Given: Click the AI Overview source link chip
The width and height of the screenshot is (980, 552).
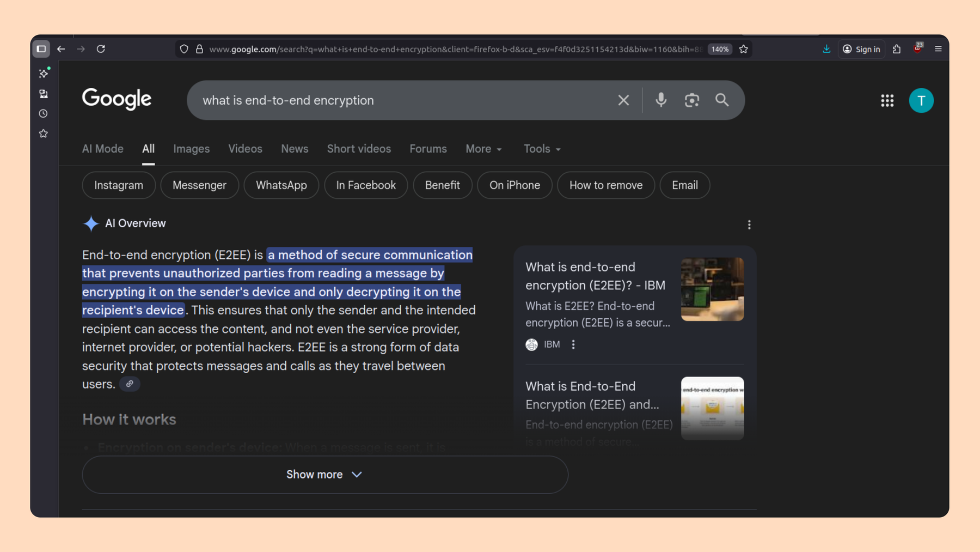Looking at the screenshot, I should click(130, 384).
